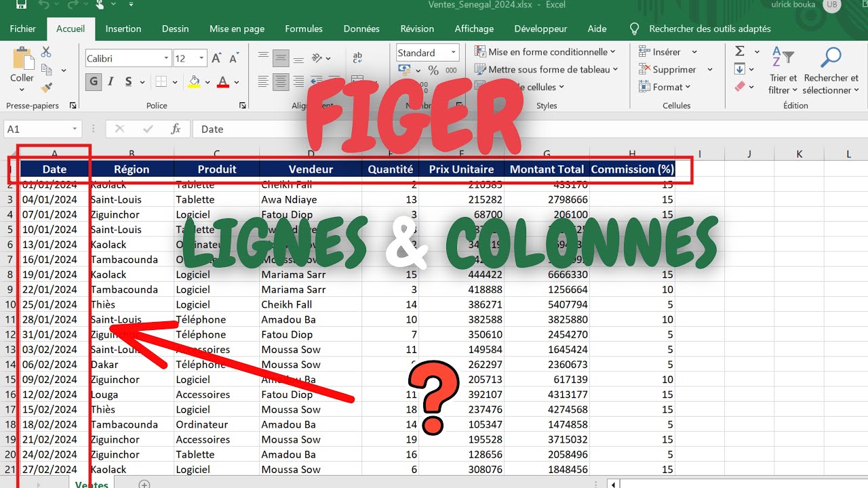This screenshot has height=488, width=868.
Task: Click the Borders icon
Action: 161,82
